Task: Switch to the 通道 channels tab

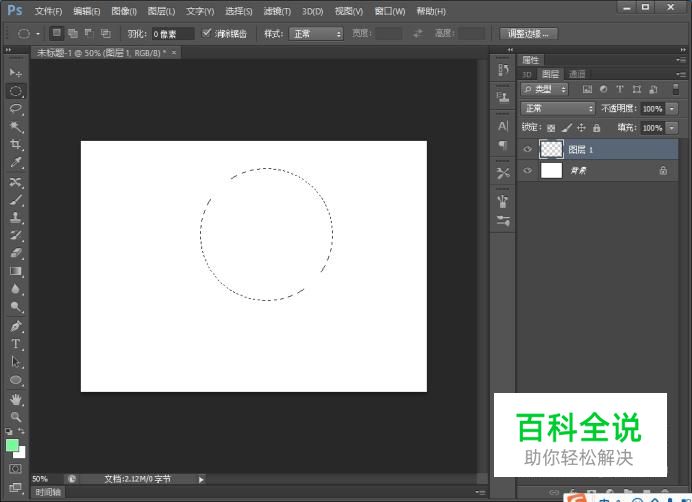Action: (577, 74)
